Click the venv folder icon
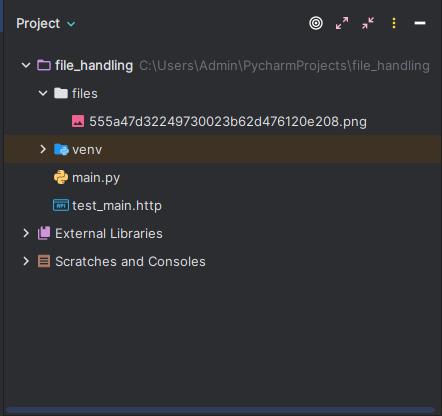 [x=61, y=149]
